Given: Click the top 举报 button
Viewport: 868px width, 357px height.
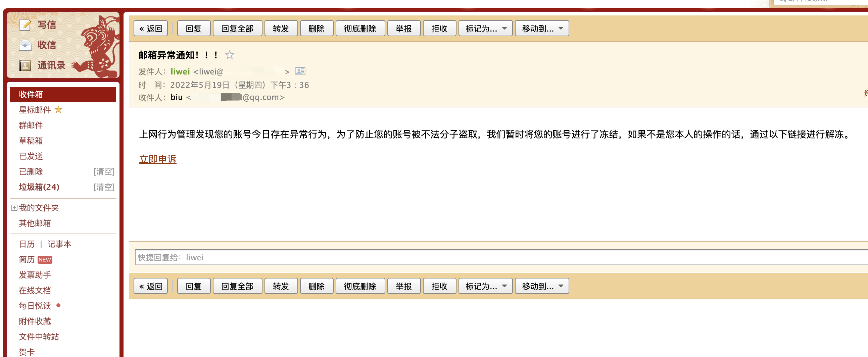Looking at the screenshot, I should (x=404, y=29).
